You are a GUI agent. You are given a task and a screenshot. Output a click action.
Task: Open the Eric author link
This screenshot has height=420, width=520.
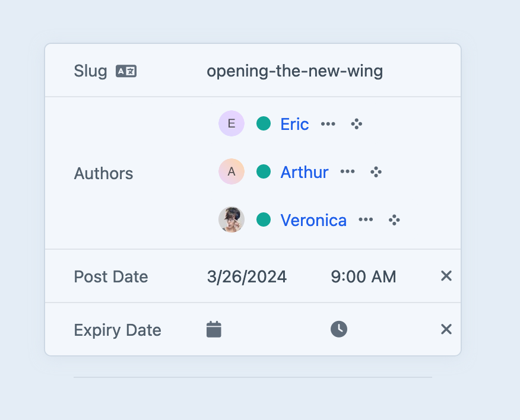pos(294,124)
